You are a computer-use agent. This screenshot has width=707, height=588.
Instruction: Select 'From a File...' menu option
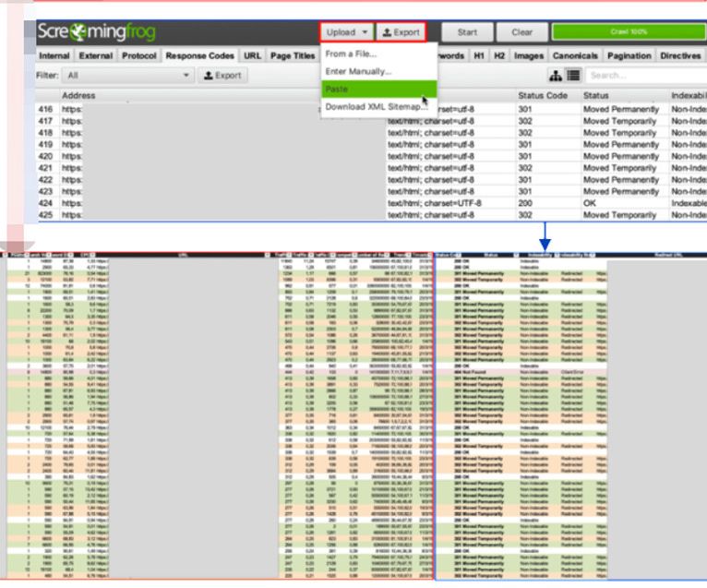[346, 54]
